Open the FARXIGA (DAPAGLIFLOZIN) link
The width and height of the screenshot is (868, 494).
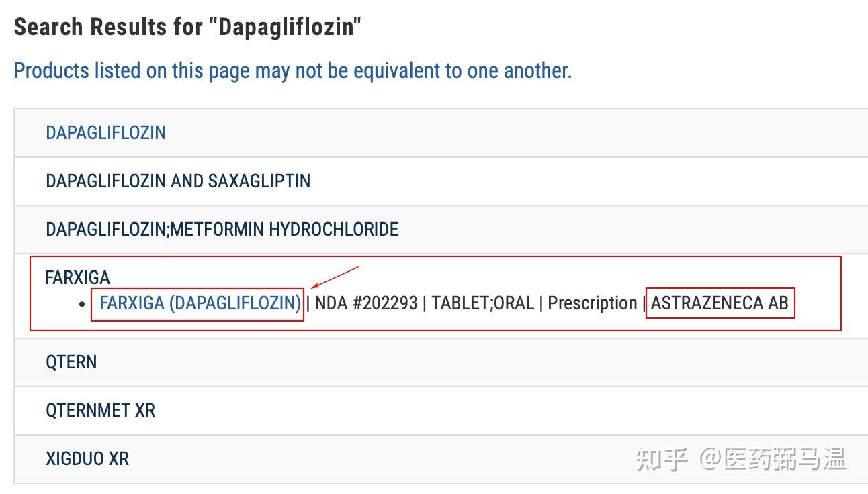coord(198,303)
